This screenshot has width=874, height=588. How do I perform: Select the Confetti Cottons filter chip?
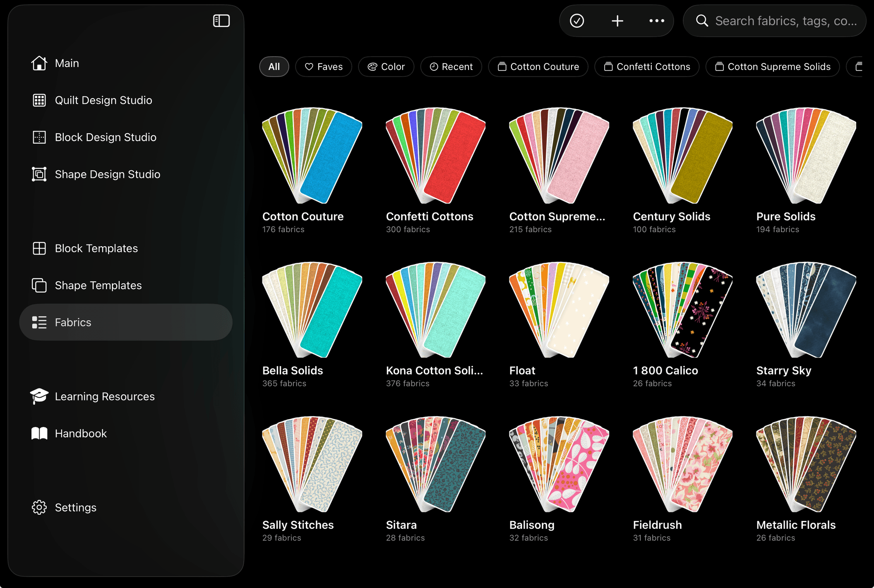point(647,67)
